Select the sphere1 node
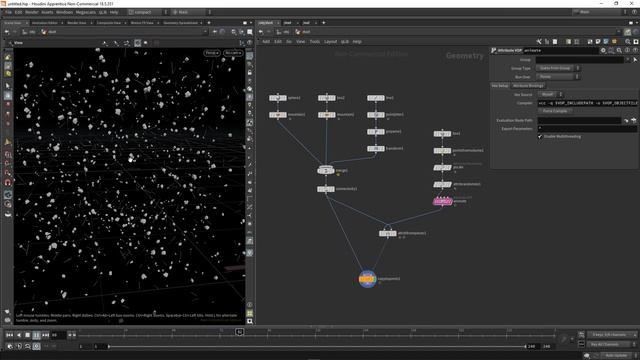This screenshot has width=640, height=360. pos(278,98)
